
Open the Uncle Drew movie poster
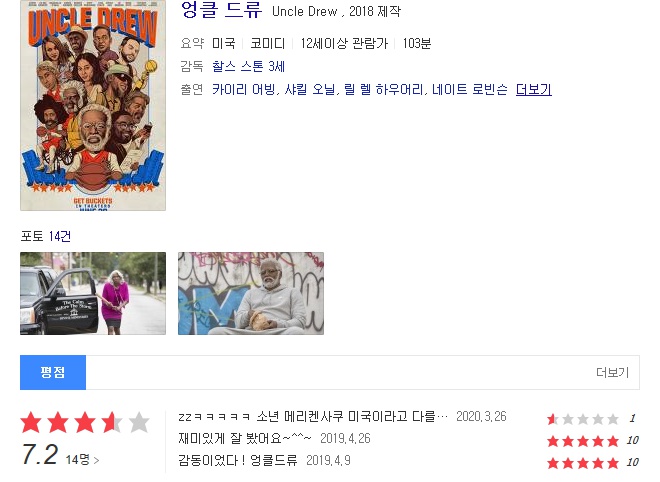click(x=93, y=105)
